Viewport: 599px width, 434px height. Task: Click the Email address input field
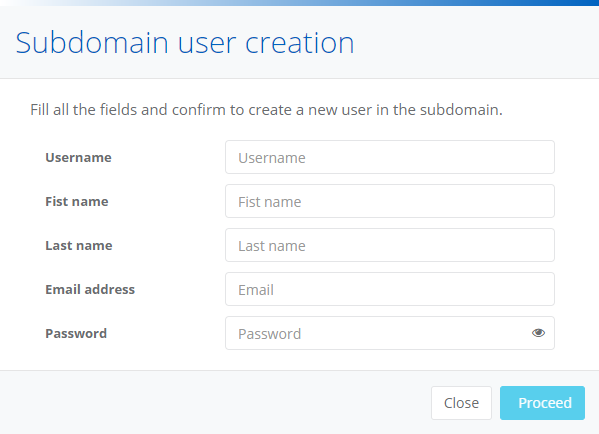point(390,289)
